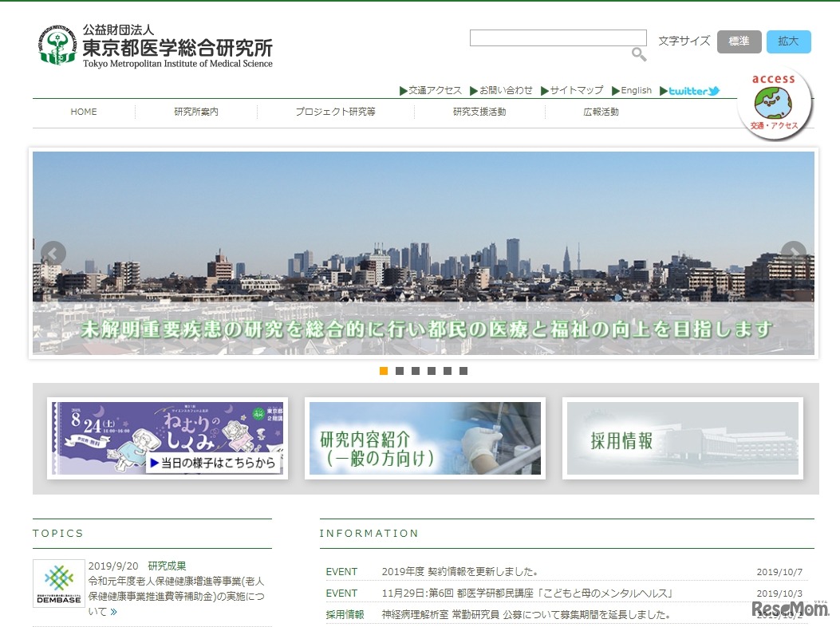This screenshot has width=840, height=627.
Task: Click the 拡大 text size button
Action: (788, 41)
